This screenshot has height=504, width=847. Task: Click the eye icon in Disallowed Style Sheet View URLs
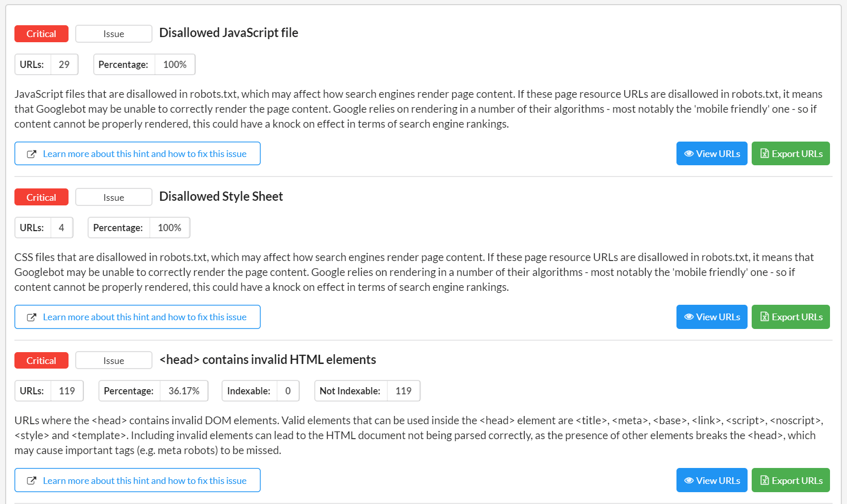click(688, 317)
